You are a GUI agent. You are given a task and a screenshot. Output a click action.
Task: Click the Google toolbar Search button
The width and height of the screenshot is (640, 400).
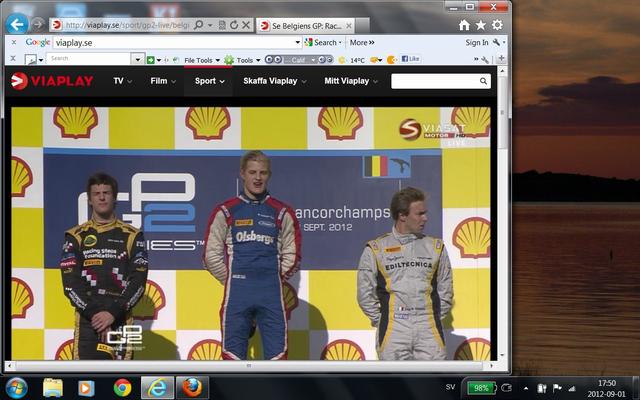pyautogui.click(x=324, y=43)
